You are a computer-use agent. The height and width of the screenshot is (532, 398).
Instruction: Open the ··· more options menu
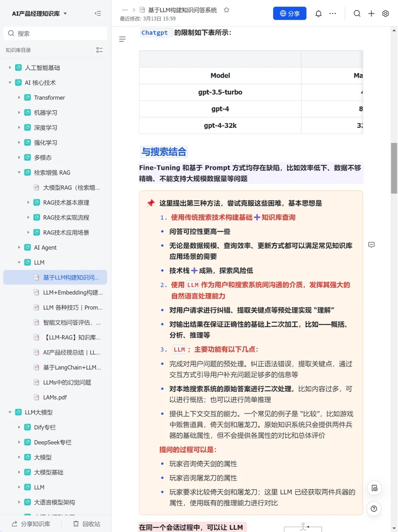[332, 13]
